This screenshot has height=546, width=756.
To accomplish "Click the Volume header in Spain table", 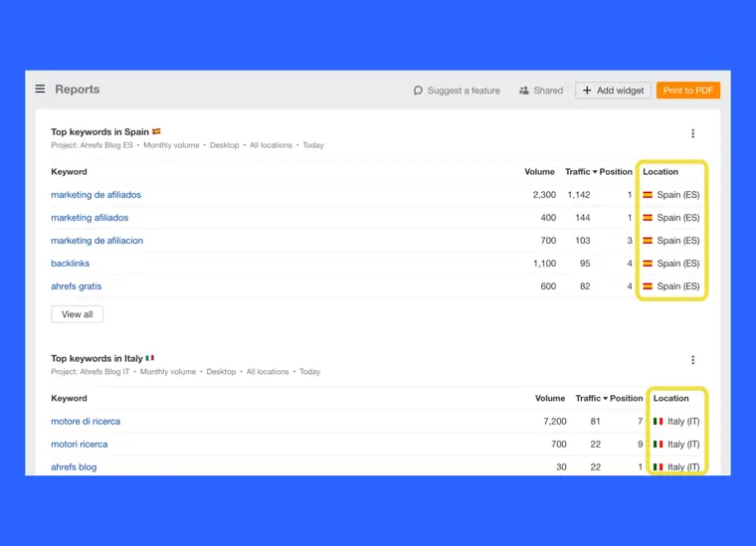I will (x=539, y=172).
